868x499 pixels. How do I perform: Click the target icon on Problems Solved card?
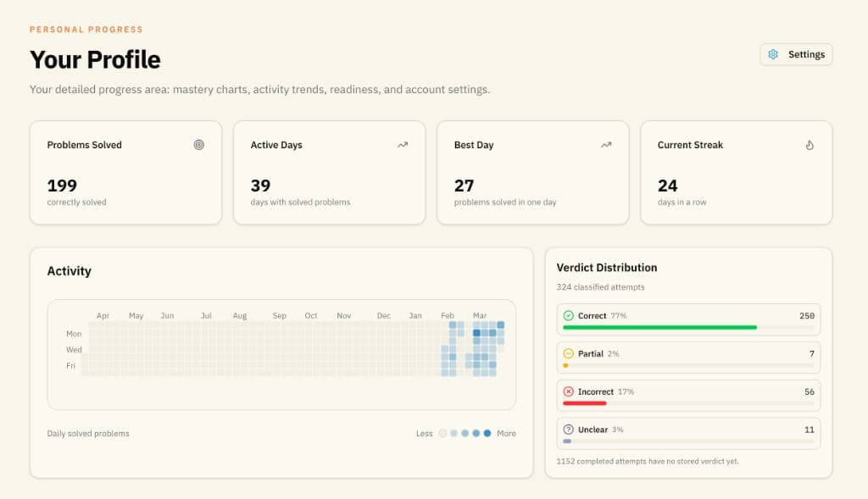(198, 145)
